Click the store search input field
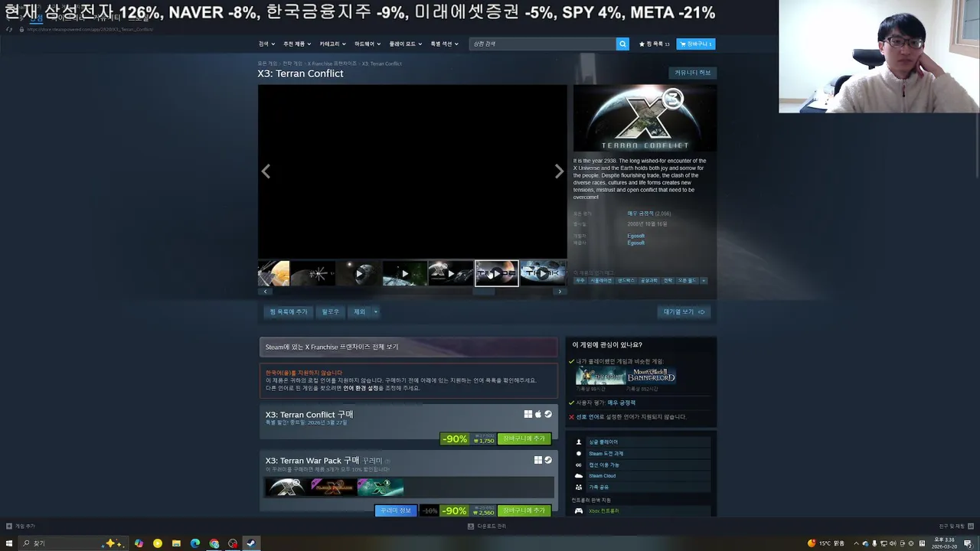980x551 pixels. tap(543, 44)
